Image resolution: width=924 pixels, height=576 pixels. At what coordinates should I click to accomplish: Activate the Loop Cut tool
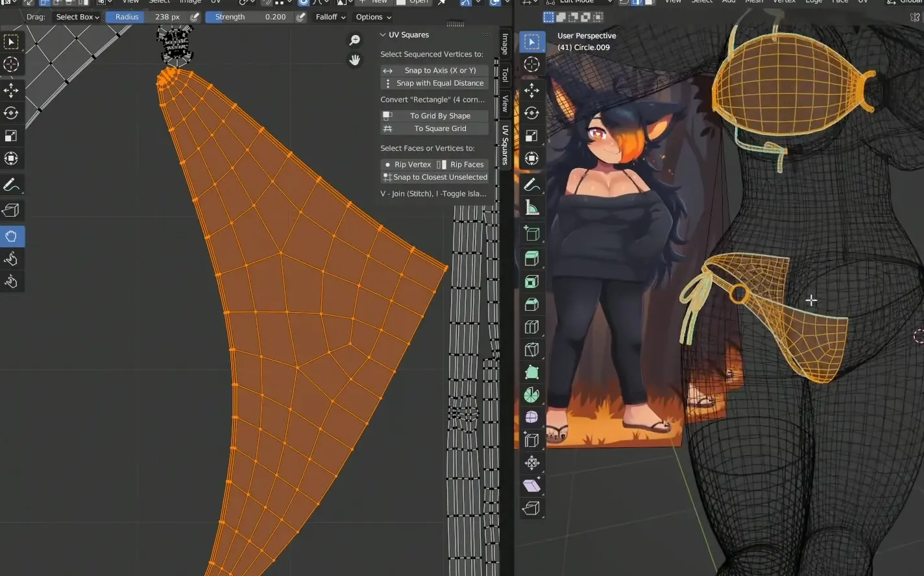click(x=531, y=327)
